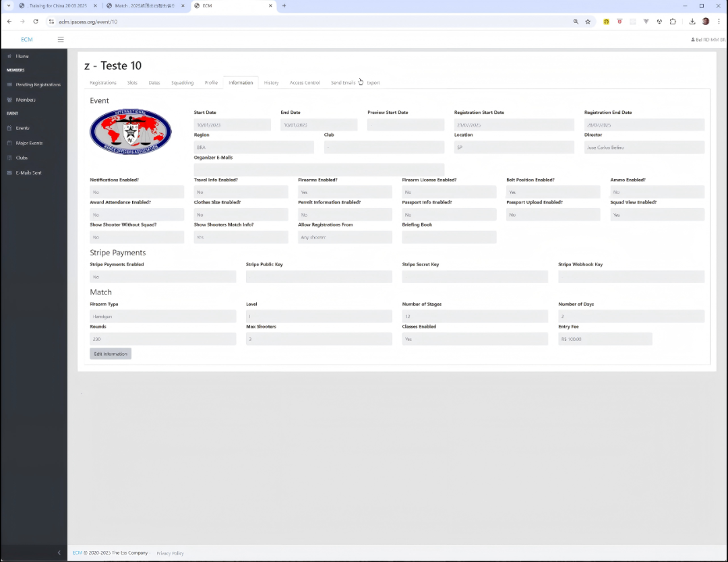Open the tab search dropdown arrow

(x=9, y=5)
